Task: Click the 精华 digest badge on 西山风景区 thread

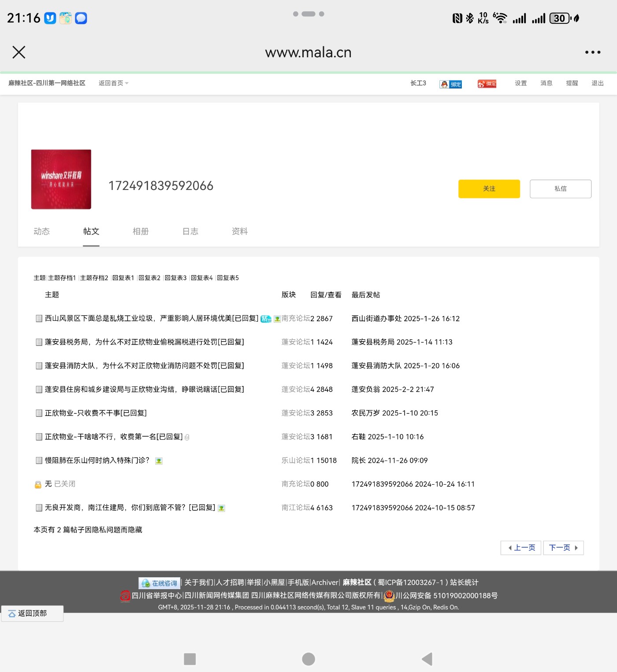Action: [x=266, y=319]
